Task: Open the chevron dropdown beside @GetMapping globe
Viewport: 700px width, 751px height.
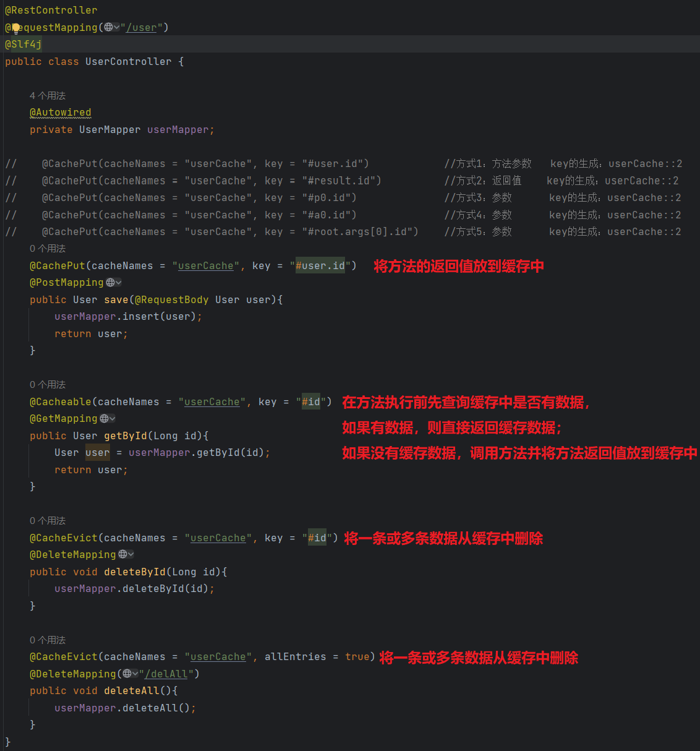Action: pyautogui.click(x=112, y=419)
